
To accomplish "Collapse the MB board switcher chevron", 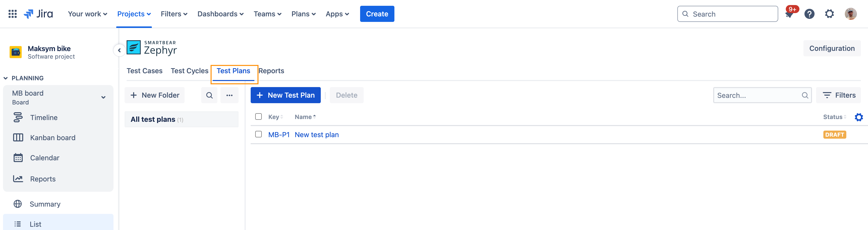I will [103, 97].
